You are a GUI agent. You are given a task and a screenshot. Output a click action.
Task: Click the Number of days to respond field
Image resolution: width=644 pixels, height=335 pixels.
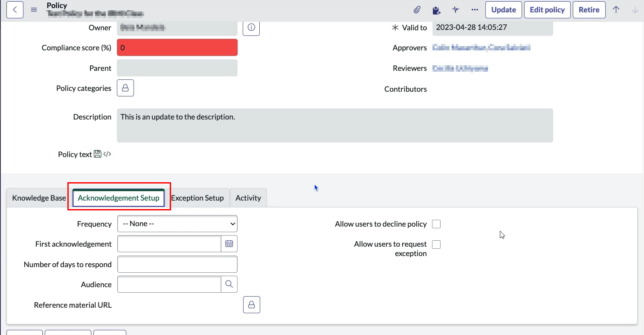(177, 264)
